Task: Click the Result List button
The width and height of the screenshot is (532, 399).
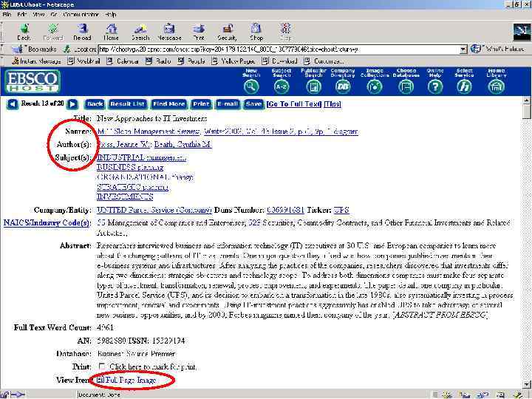Action: [x=128, y=104]
